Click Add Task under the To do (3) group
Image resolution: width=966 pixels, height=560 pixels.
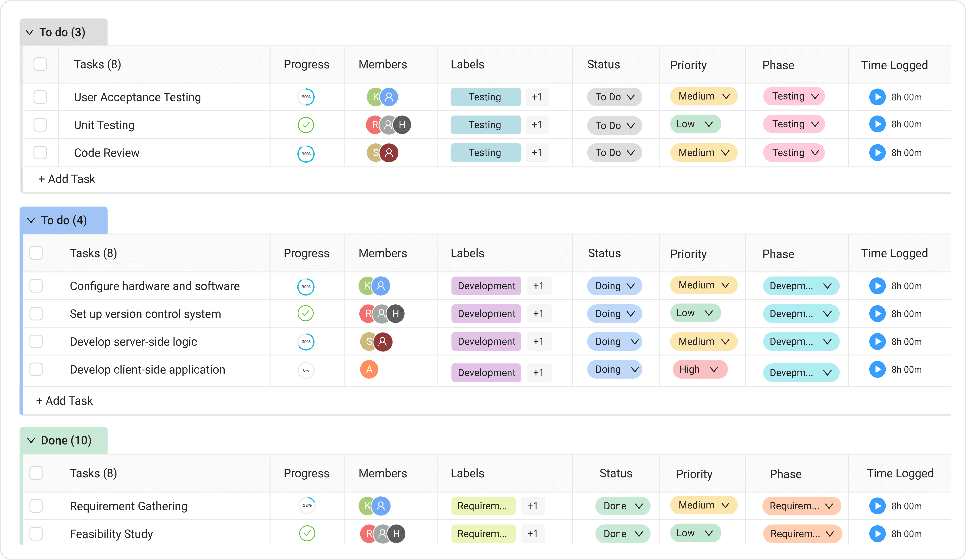(67, 179)
